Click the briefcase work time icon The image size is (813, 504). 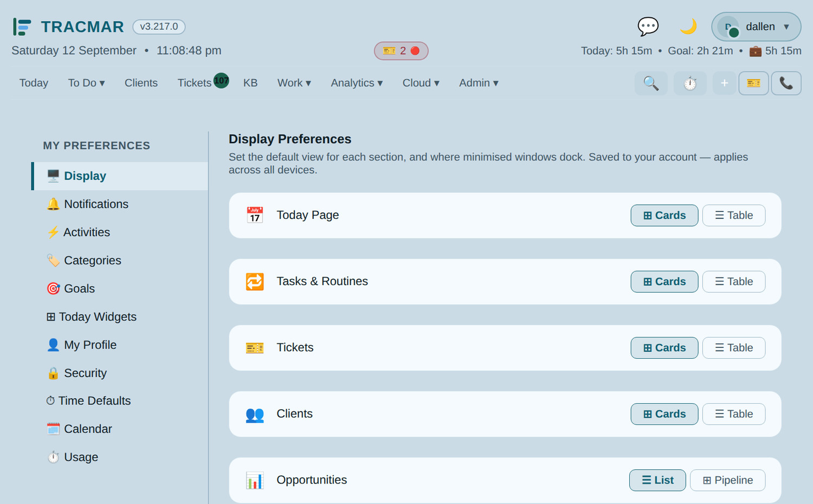[x=755, y=51]
